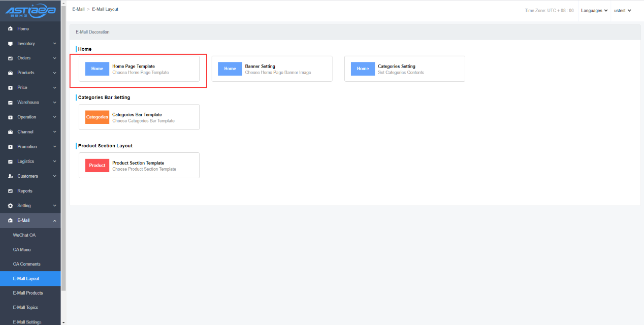The height and width of the screenshot is (325, 644).
Task: Expand the Promotion submenu arrow
Action: (x=54, y=147)
